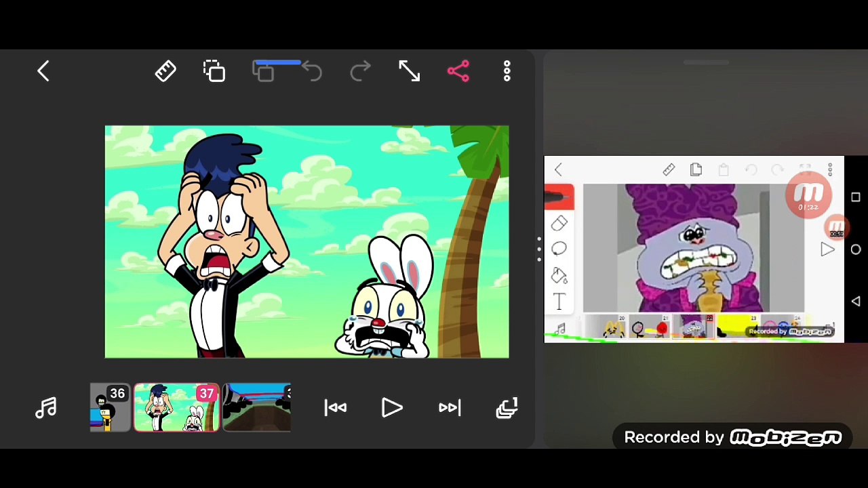Redo the action in the left editor
Viewport: 868px width, 488px height.
pos(360,71)
